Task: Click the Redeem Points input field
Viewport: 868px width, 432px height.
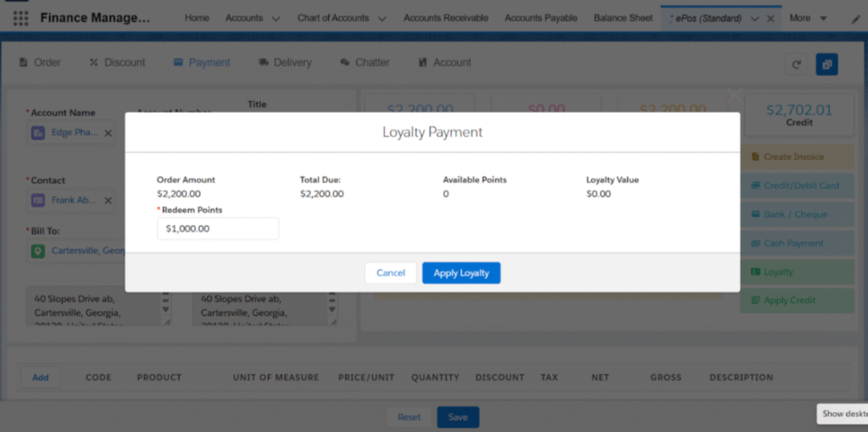Action: 218,229
